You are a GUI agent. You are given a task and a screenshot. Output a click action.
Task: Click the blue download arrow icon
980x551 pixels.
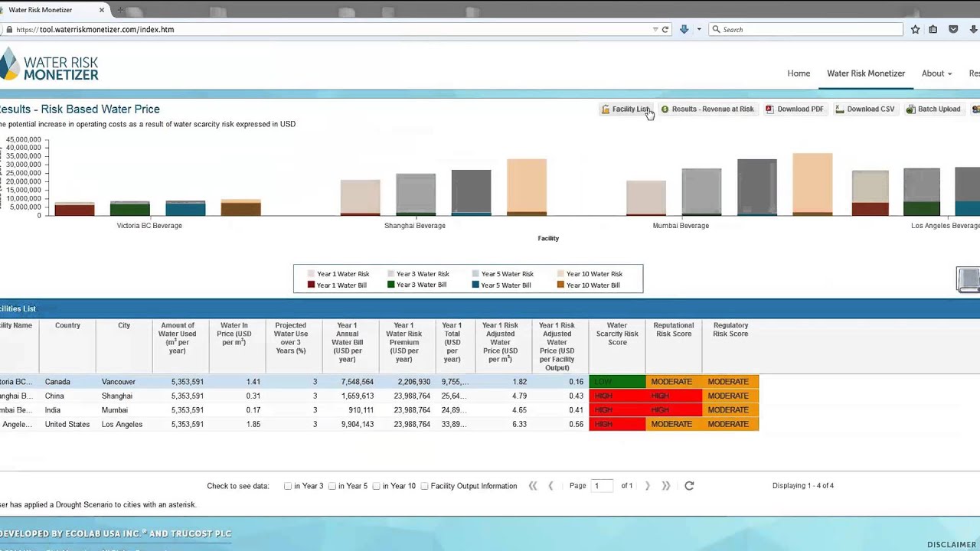click(684, 29)
